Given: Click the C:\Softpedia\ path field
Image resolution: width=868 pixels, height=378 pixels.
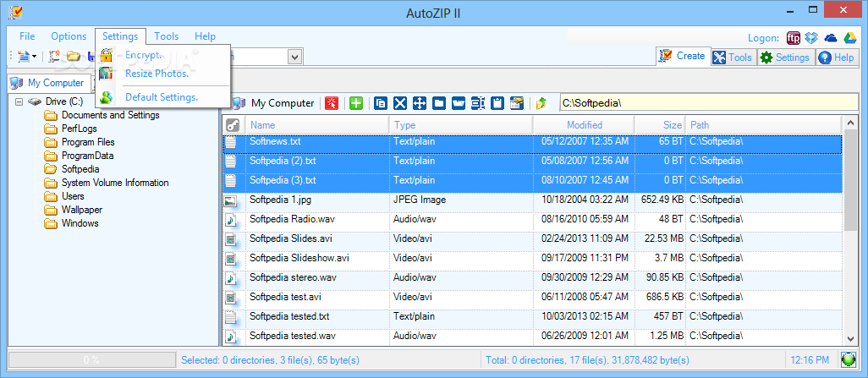Looking at the screenshot, I should click(x=709, y=103).
